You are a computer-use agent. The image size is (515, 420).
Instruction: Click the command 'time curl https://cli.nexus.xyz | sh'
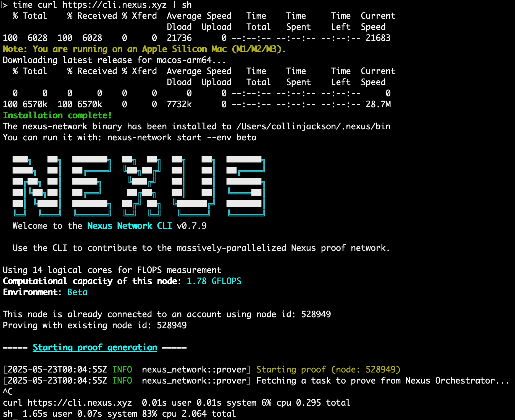(x=102, y=5)
